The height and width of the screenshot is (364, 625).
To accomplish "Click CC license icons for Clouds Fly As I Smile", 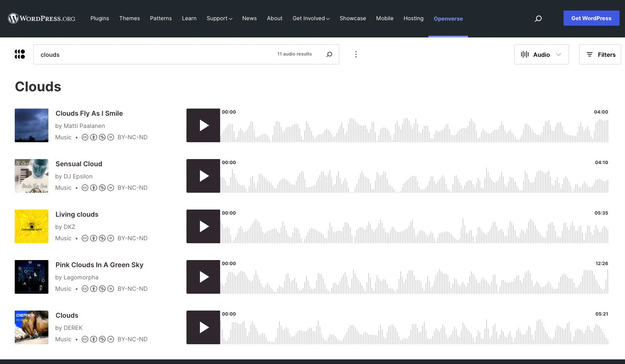I will (x=98, y=137).
